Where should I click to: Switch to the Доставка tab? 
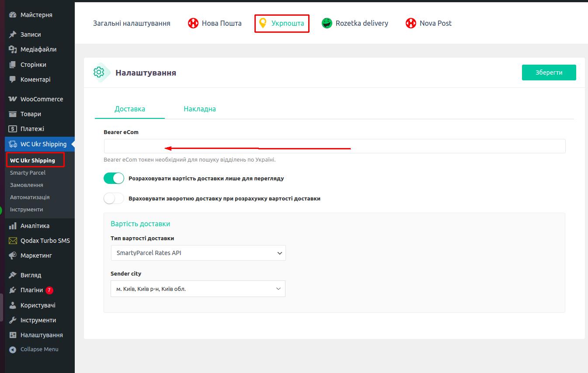(130, 109)
